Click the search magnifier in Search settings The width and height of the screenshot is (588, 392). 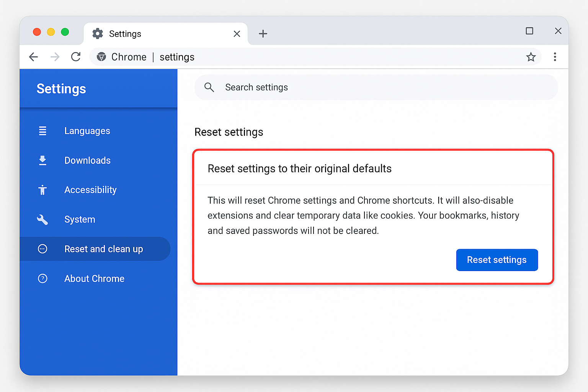click(x=209, y=87)
